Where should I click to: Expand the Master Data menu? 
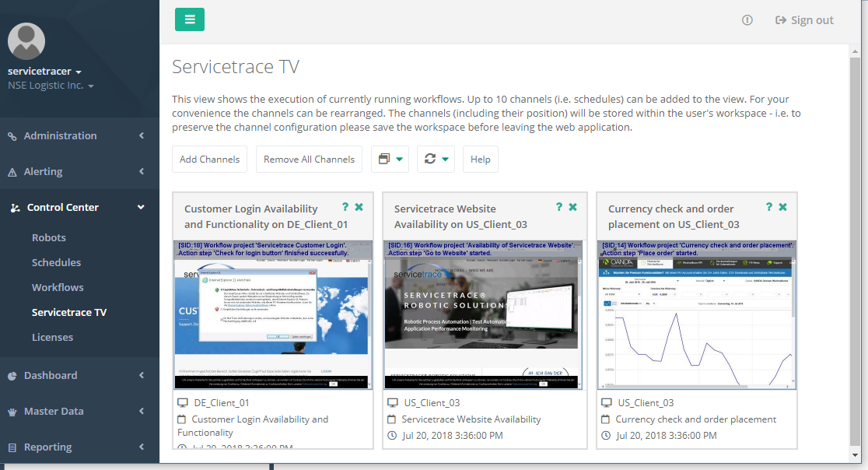[79, 412]
